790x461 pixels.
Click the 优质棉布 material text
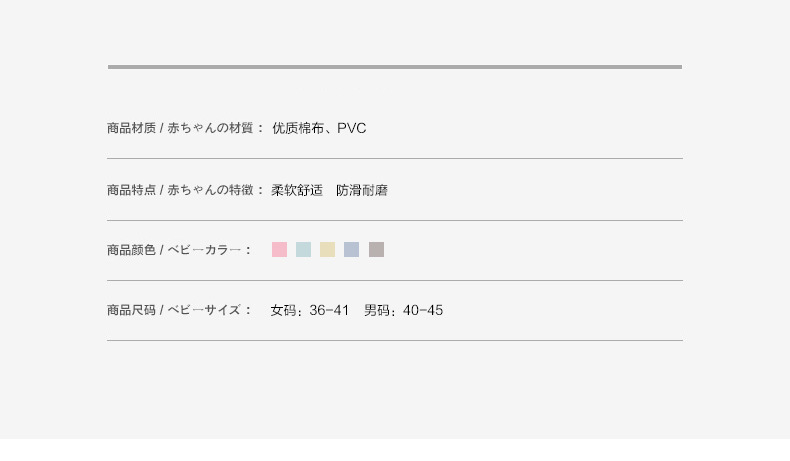299,128
